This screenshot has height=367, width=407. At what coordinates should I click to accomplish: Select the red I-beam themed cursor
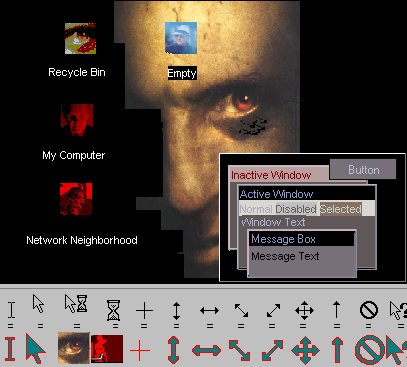10,349
